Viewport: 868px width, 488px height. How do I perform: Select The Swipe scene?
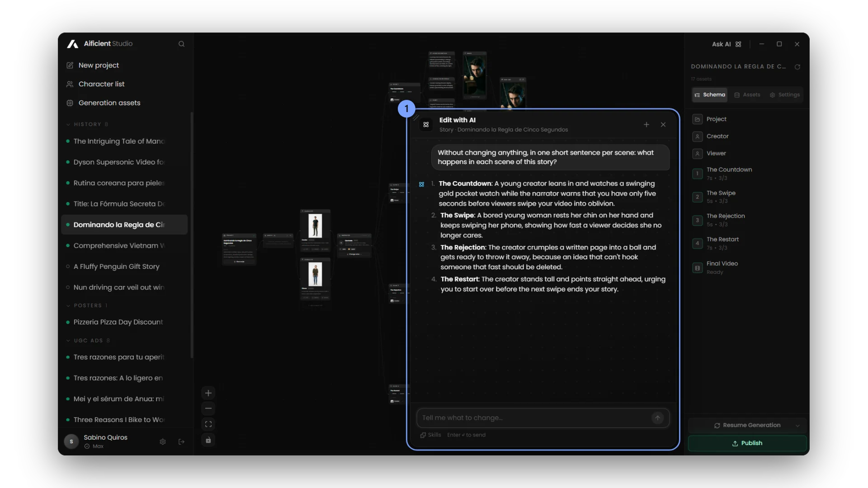click(748, 197)
